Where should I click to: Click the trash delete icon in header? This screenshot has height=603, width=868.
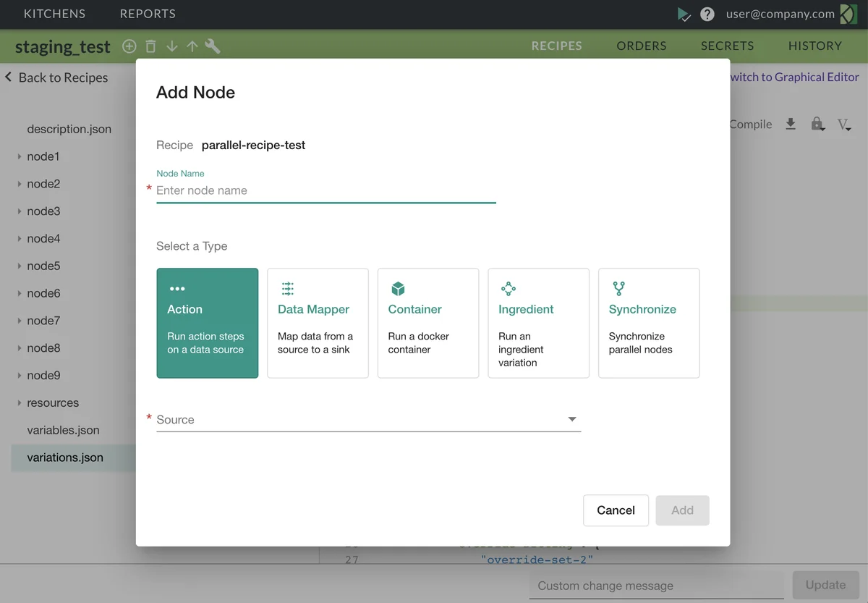click(150, 46)
